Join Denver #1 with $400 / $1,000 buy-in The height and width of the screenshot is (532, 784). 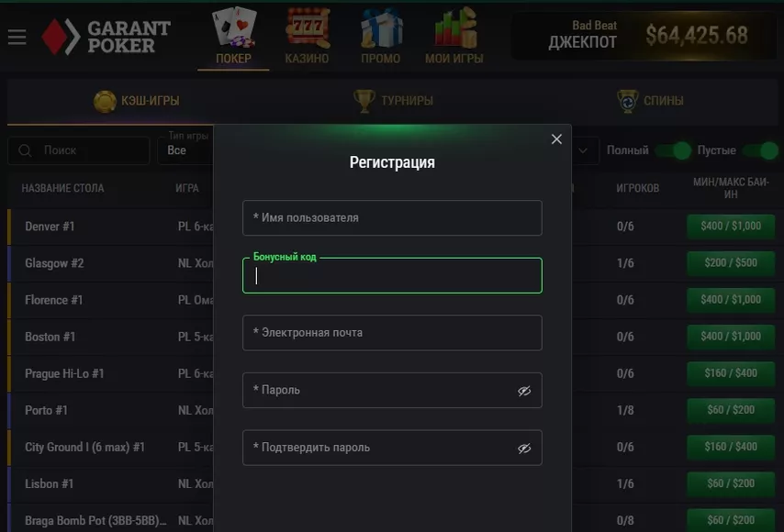[731, 227]
